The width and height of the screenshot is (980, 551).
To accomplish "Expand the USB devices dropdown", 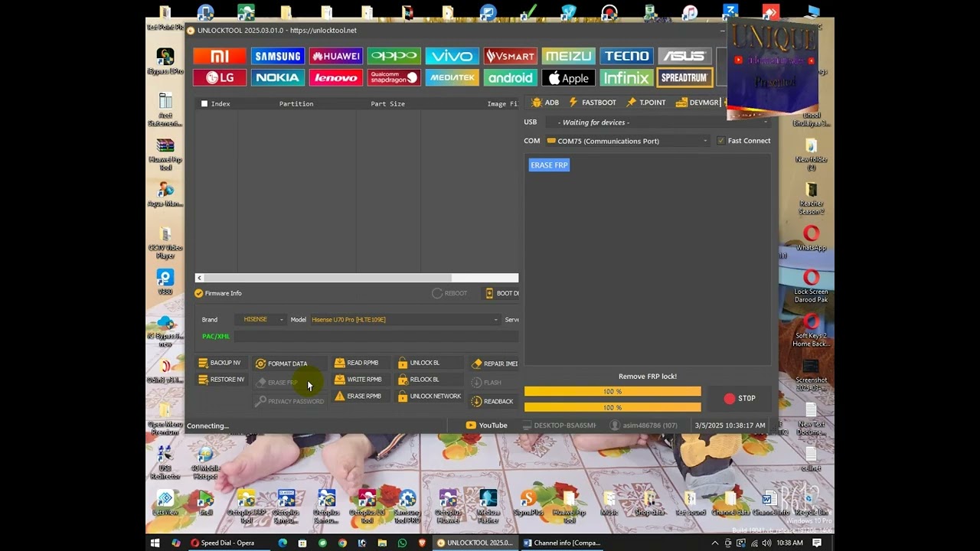I will [659, 122].
